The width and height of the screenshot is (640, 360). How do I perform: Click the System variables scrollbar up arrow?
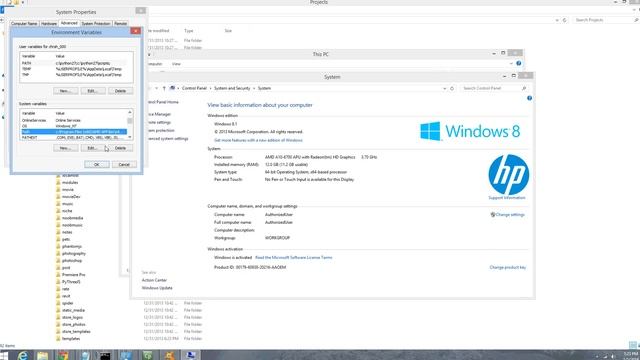point(130,113)
